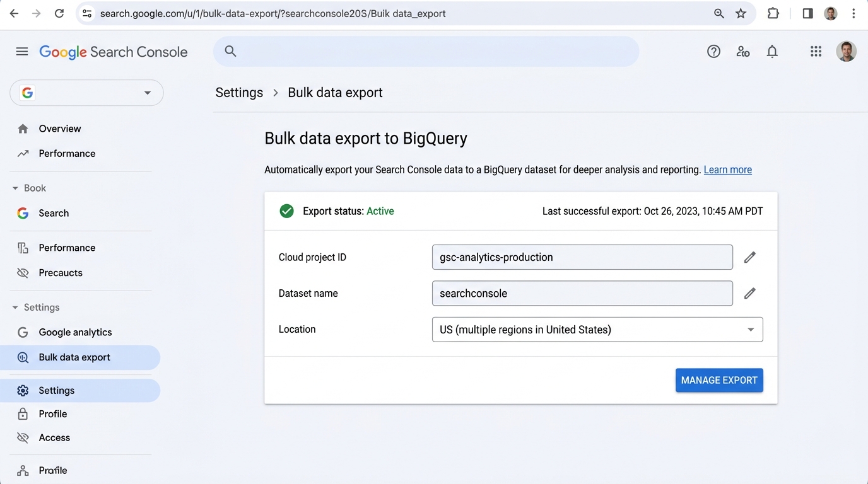Click the Google Search Console logo
This screenshot has width=868, height=484.
[x=114, y=52]
